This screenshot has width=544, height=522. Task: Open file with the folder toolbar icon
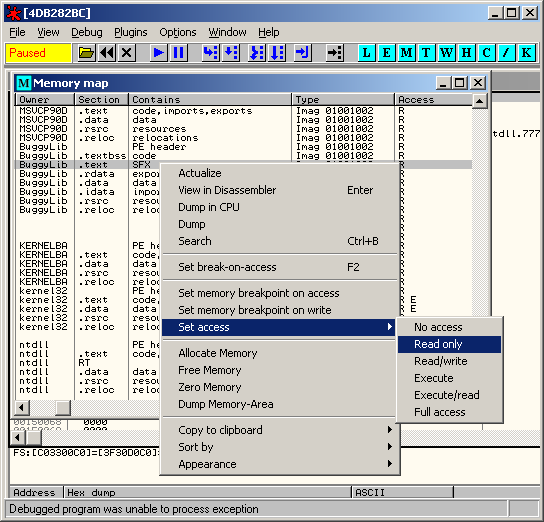[87, 53]
